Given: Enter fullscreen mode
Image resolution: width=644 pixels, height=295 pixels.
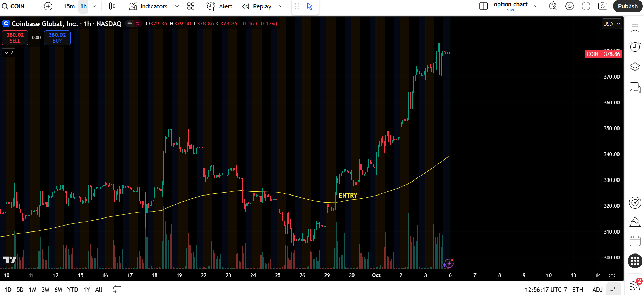Looking at the screenshot, I should click(586, 6).
